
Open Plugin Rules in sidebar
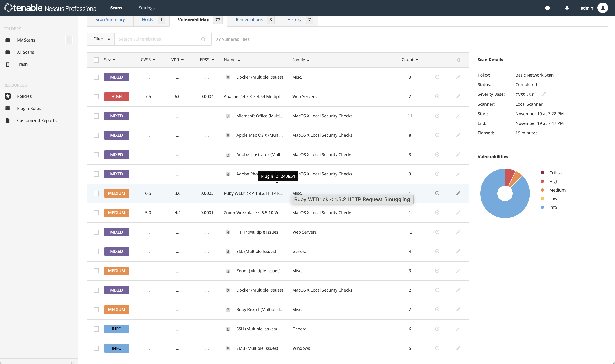pyautogui.click(x=29, y=108)
